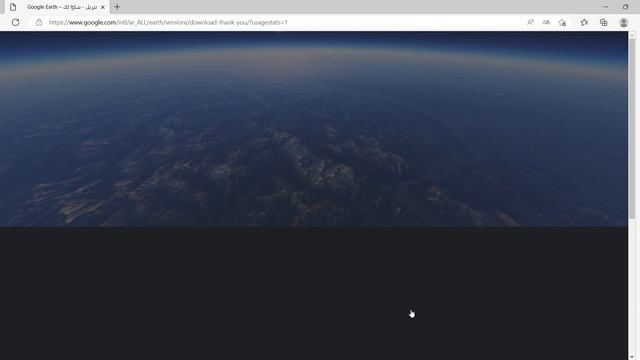Click the scrollbar down arrow
The height and width of the screenshot is (360, 640).
click(632, 356)
